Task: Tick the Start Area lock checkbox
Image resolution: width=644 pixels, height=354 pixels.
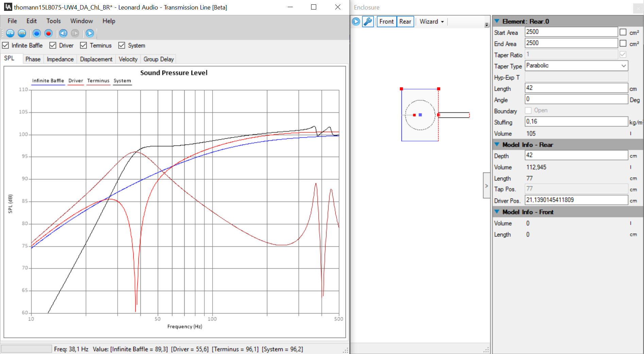Action: tap(623, 32)
